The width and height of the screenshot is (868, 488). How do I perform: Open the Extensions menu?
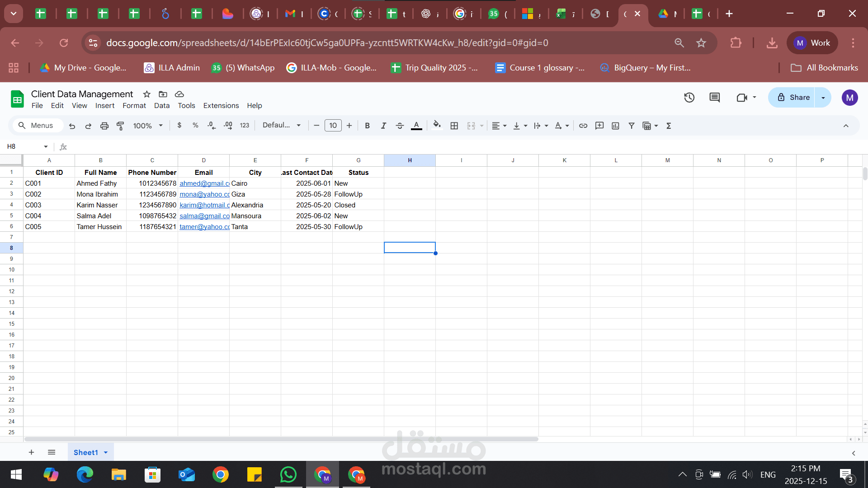(x=221, y=105)
